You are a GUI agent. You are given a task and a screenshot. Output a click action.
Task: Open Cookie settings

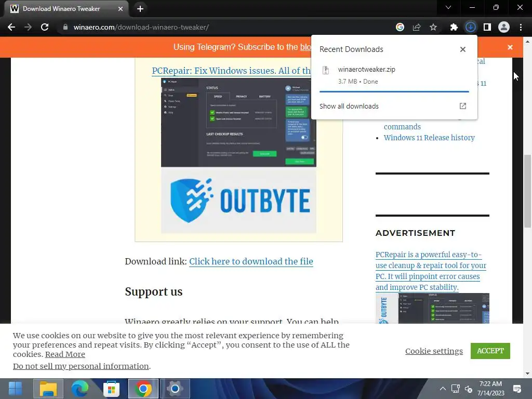[434, 351]
